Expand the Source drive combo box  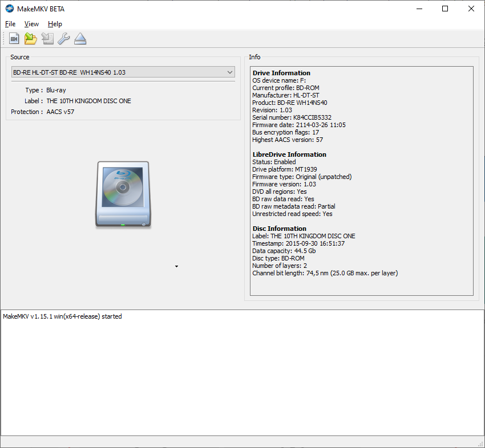(123, 72)
